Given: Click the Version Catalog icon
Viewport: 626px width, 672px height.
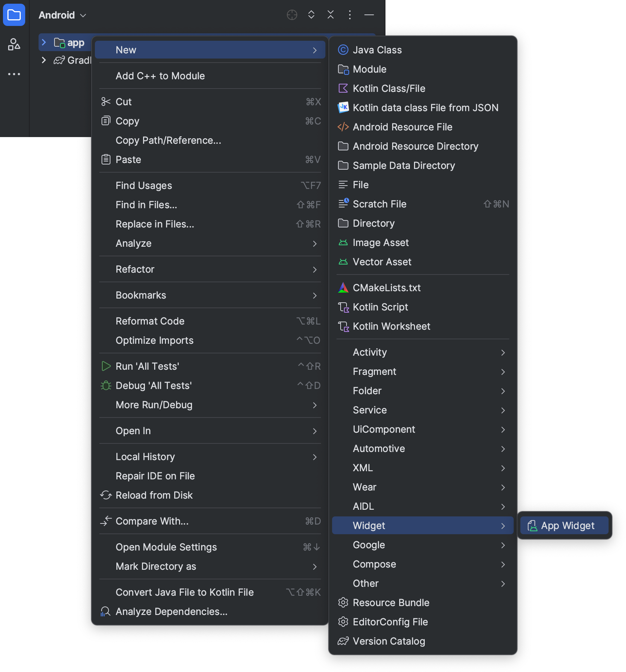Looking at the screenshot, I should tap(343, 641).
